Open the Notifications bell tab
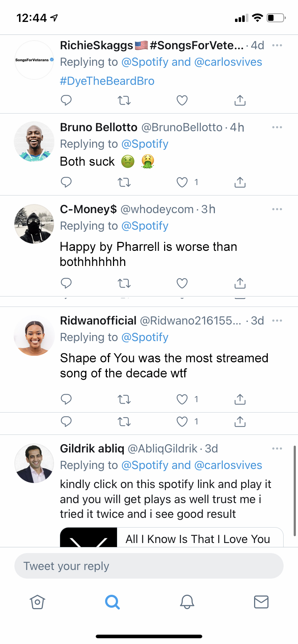 coord(187,602)
